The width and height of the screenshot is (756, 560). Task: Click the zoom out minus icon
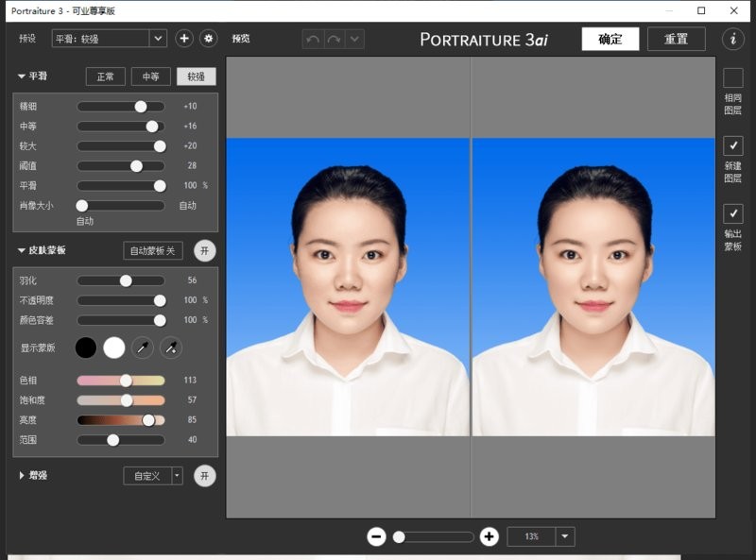[376, 536]
